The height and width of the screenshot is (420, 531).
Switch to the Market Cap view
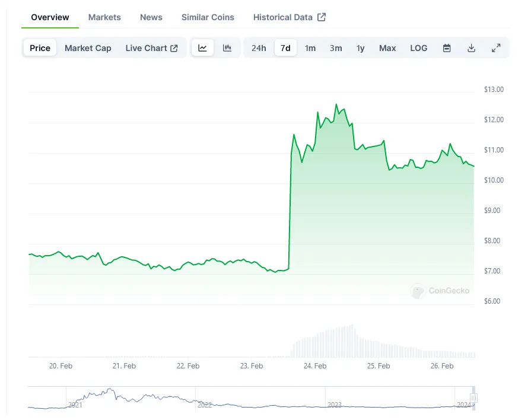click(x=88, y=48)
